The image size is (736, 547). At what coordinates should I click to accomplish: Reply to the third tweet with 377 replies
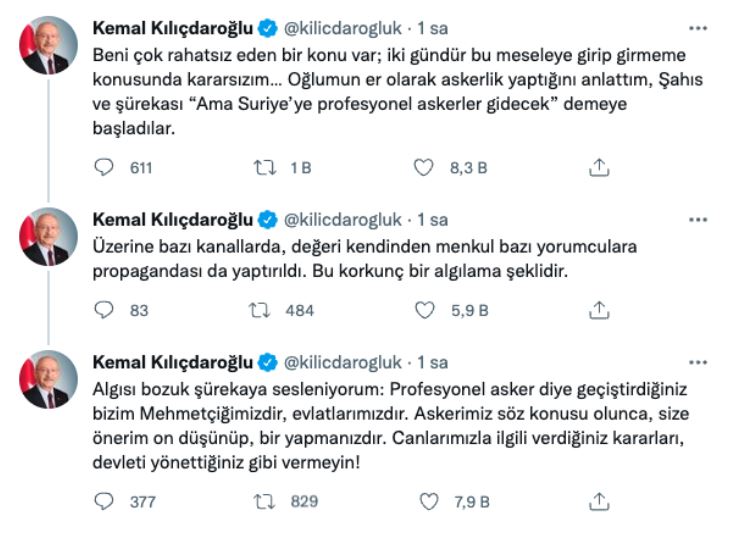[x=105, y=501]
